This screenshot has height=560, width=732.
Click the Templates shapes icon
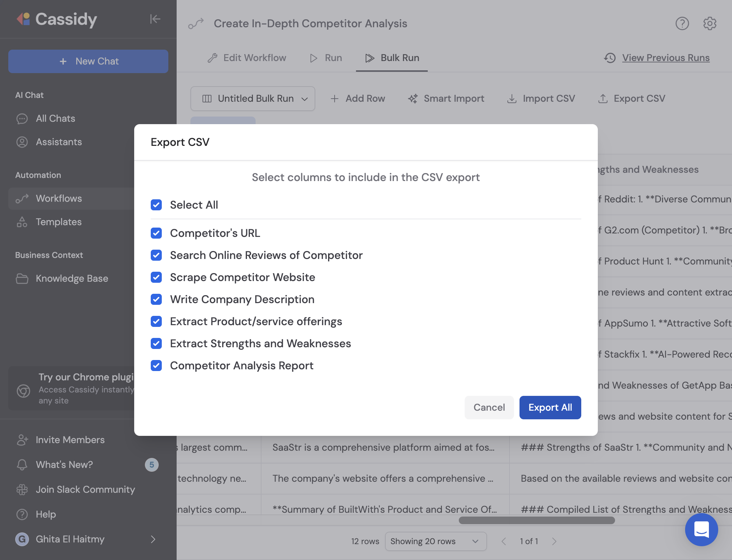(x=22, y=222)
